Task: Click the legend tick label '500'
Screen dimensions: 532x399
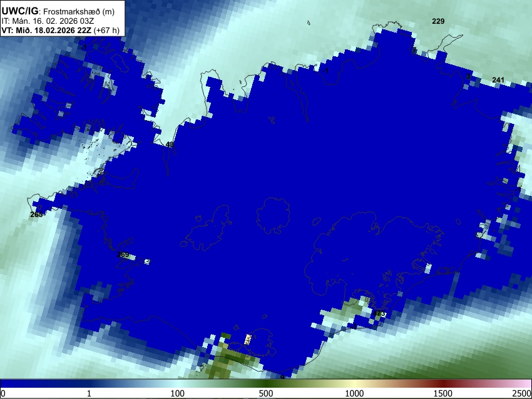Action: [x=266, y=393]
